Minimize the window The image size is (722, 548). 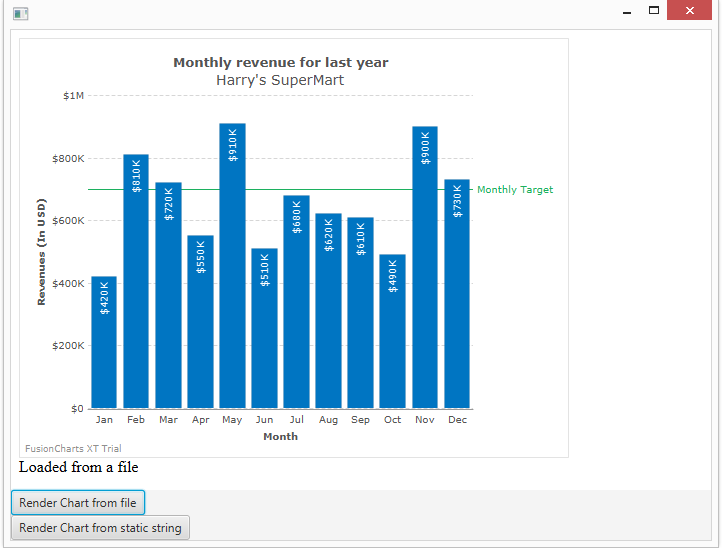pyautogui.click(x=627, y=11)
